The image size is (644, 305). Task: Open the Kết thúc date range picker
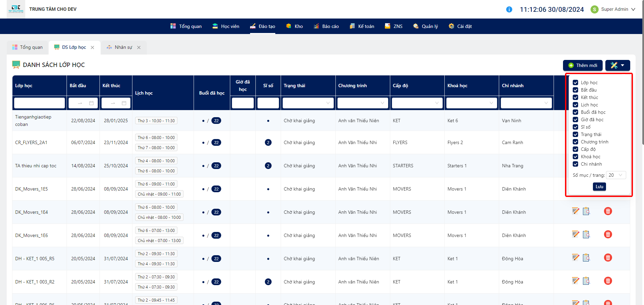point(116,103)
